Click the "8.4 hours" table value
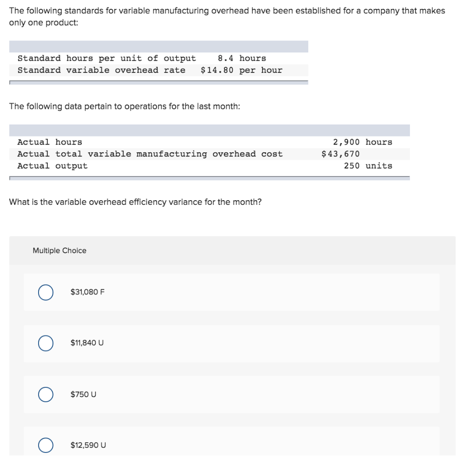 coord(242,59)
